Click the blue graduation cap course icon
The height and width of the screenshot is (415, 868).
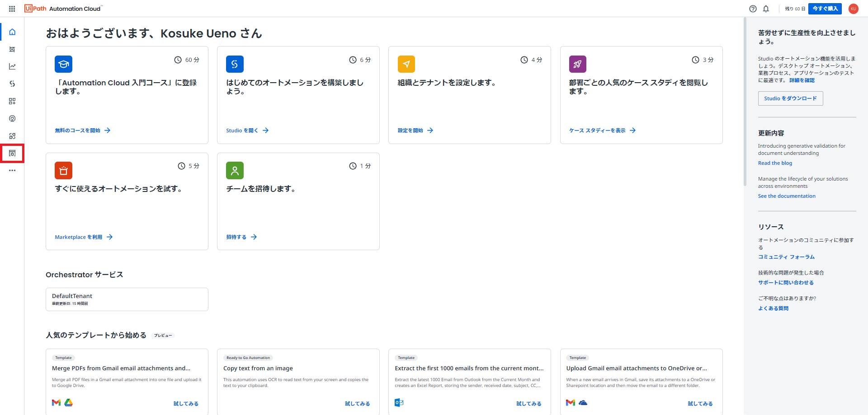pyautogui.click(x=63, y=64)
